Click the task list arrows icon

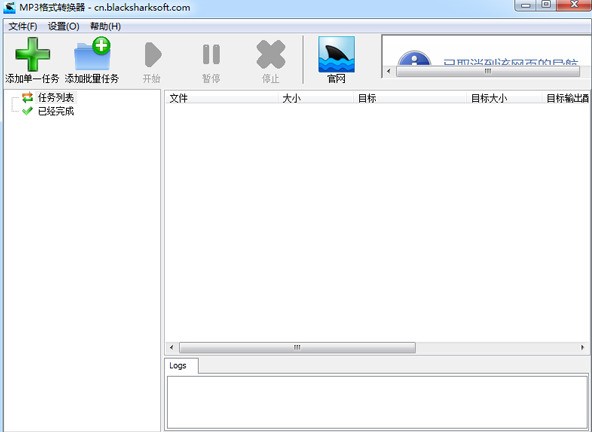[27, 97]
